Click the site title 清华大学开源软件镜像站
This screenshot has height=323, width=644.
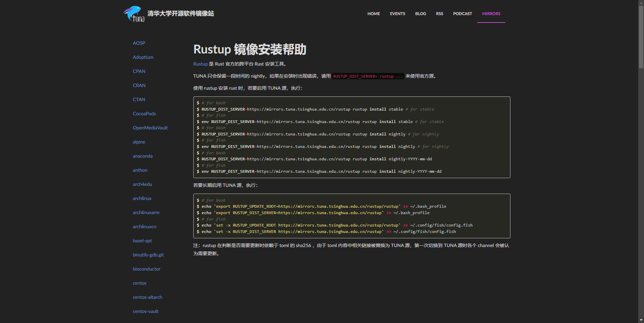pyautogui.click(x=181, y=13)
